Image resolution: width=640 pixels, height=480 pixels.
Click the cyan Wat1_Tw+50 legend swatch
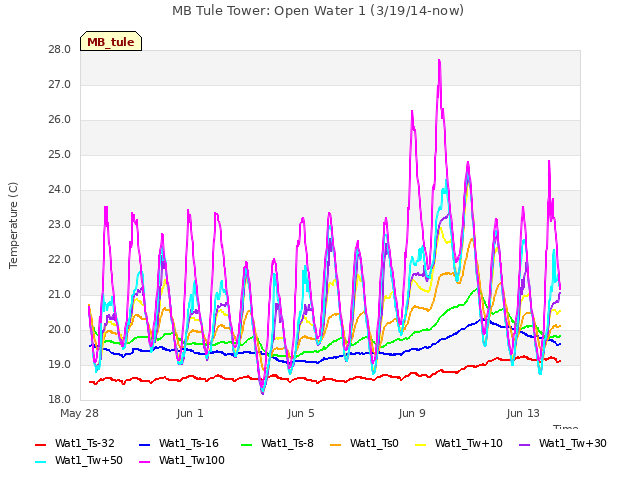tap(40, 462)
